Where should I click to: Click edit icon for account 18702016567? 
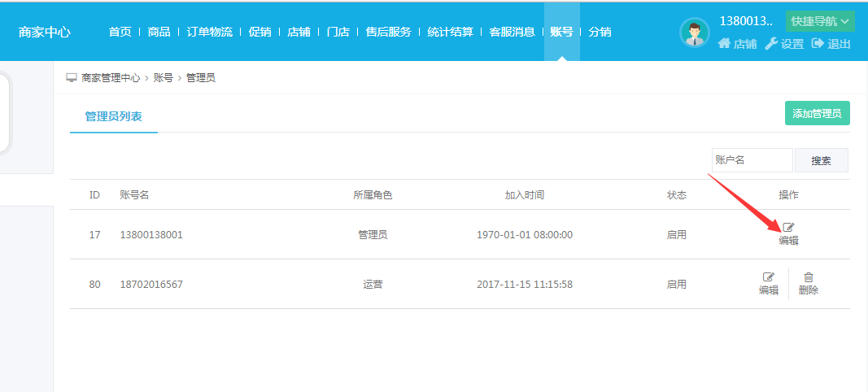[768, 277]
